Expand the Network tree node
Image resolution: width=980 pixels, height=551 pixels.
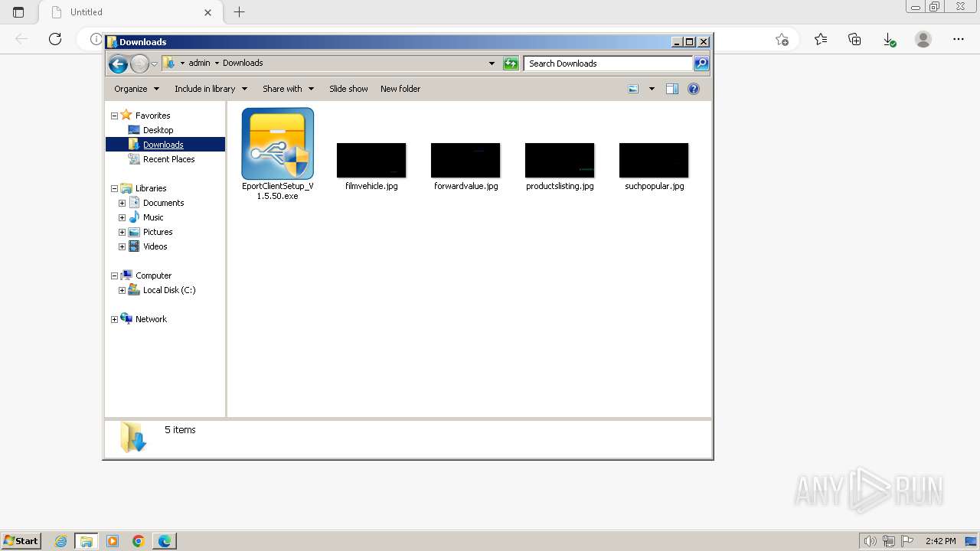114,319
